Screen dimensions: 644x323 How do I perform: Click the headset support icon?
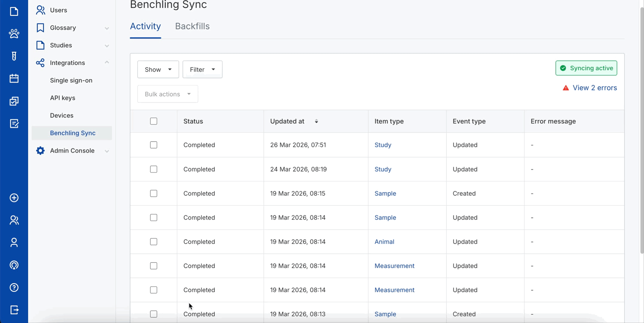pos(14,265)
